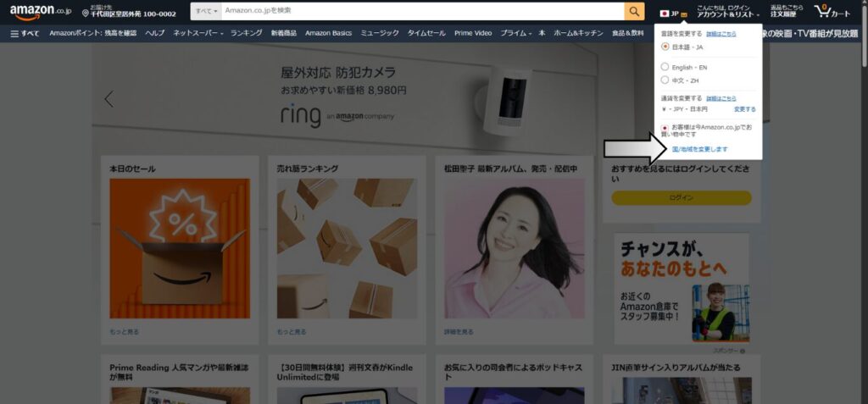Image resolution: width=868 pixels, height=404 pixels.
Task: Open Amazonポイント: 残高を確認
Action: (x=92, y=33)
